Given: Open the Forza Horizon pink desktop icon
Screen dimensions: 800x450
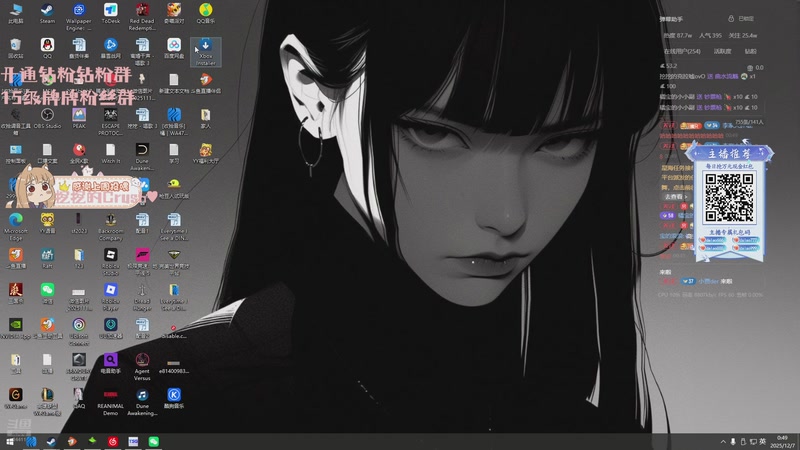Looking at the screenshot, I should pos(142,261).
